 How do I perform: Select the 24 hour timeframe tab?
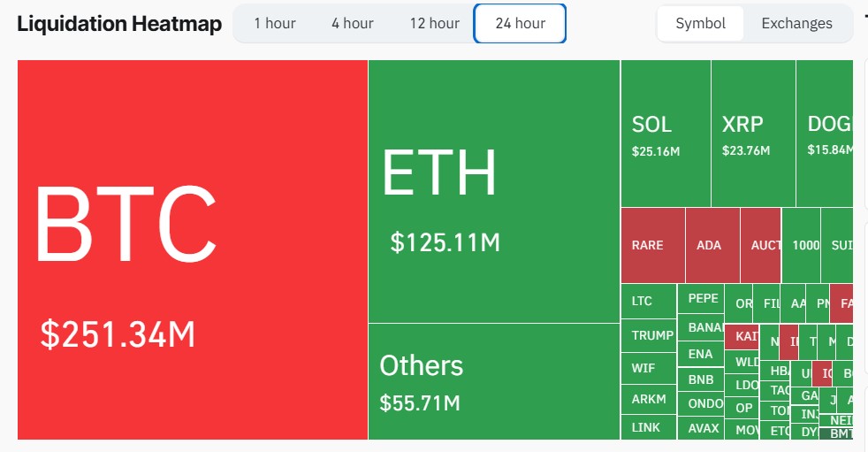tap(520, 23)
